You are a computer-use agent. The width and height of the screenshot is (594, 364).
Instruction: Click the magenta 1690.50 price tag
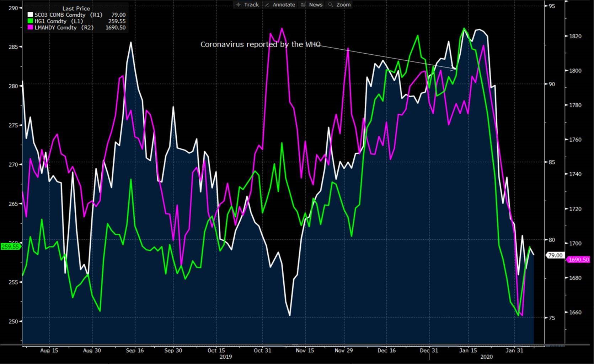[579, 260]
